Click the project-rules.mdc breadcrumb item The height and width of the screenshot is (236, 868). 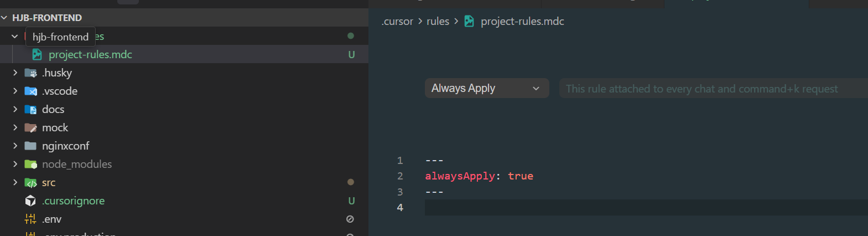[x=522, y=22]
